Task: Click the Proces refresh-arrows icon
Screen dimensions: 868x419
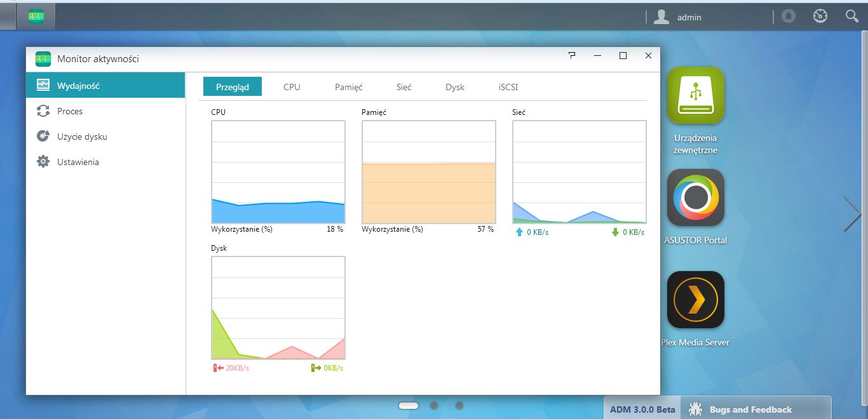Action: [43, 111]
